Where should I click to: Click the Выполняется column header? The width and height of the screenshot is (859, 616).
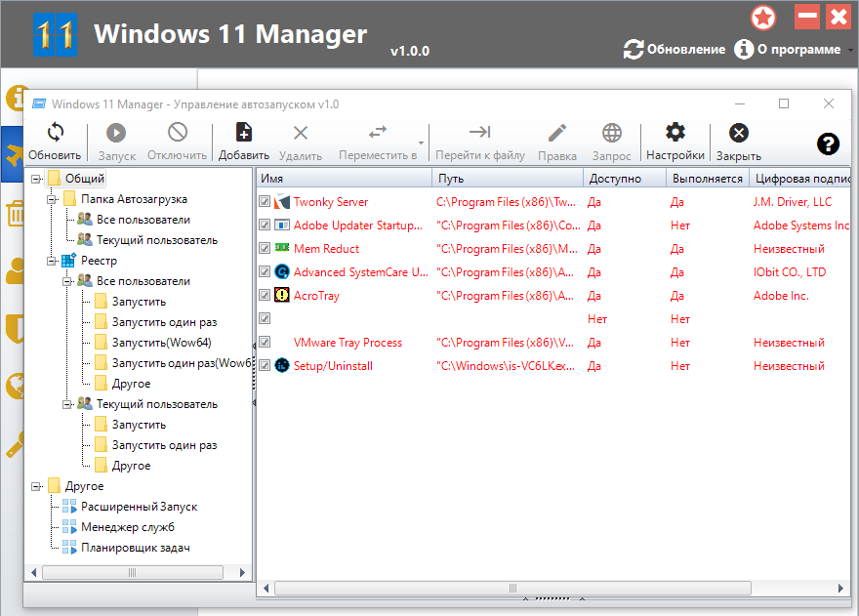pyautogui.click(x=706, y=179)
